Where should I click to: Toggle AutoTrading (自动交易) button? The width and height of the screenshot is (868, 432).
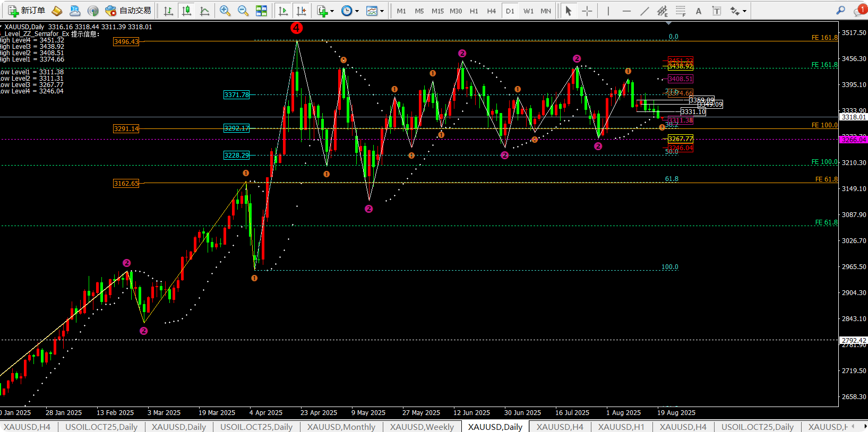[x=128, y=11]
